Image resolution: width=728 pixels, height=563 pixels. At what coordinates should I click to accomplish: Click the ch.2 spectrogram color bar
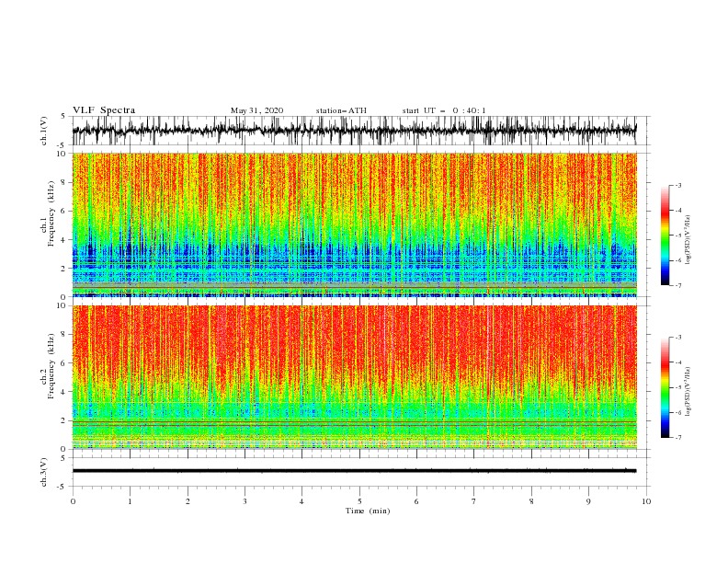(665, 387)
